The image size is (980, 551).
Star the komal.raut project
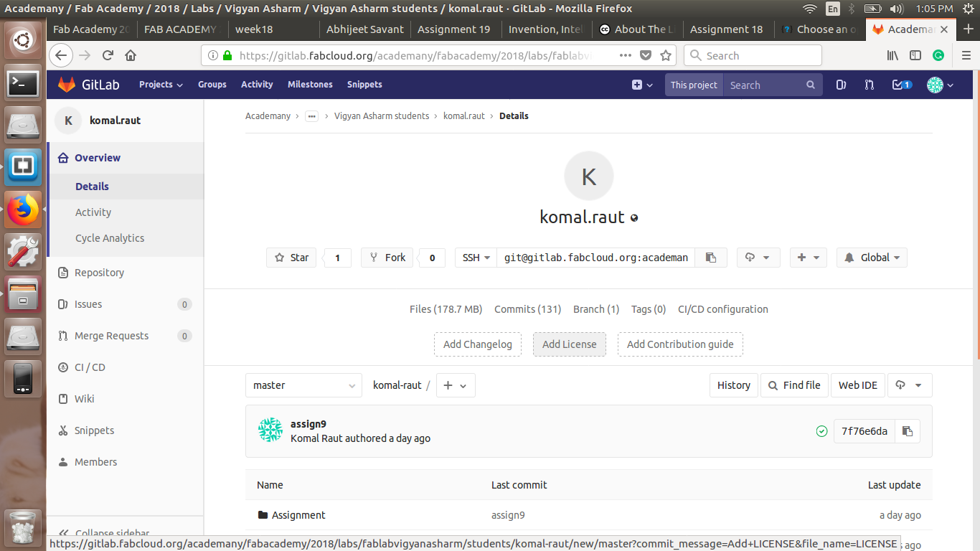pos(292,258)
